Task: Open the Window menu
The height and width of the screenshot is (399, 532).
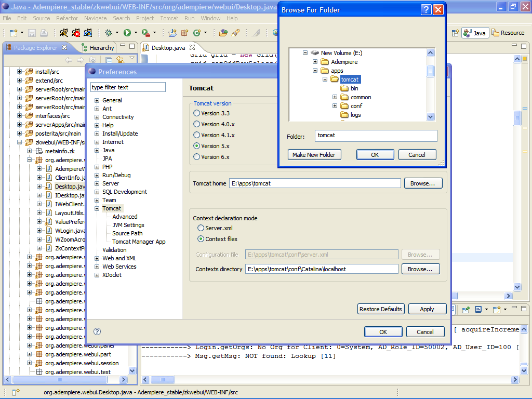Action: 210,18
